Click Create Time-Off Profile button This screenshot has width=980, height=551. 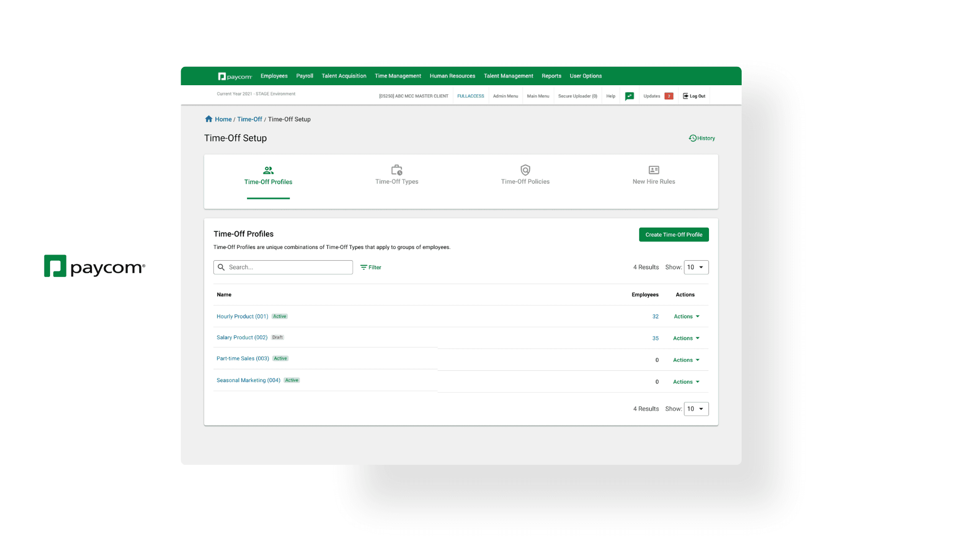(x=673, y=235)
